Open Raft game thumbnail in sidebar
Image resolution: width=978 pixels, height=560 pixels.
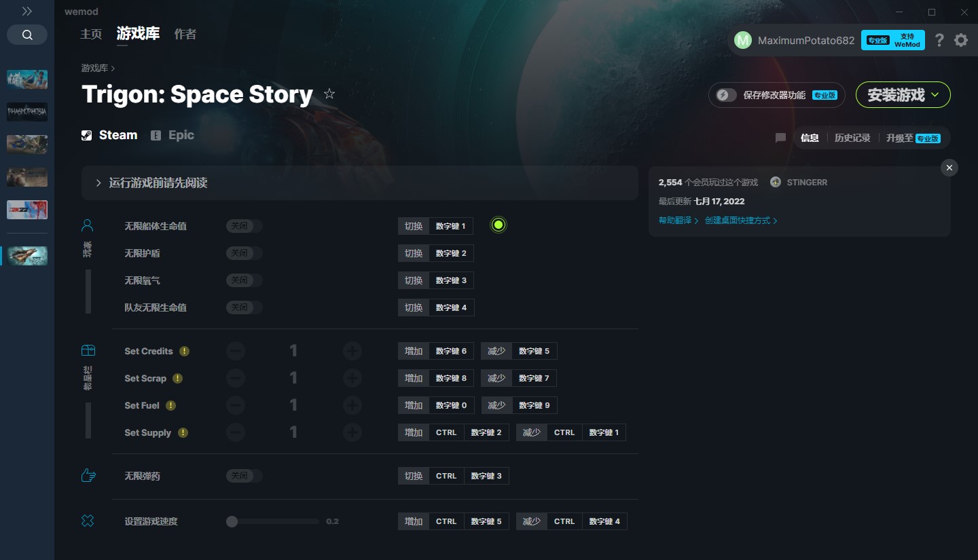pos(27,79)
